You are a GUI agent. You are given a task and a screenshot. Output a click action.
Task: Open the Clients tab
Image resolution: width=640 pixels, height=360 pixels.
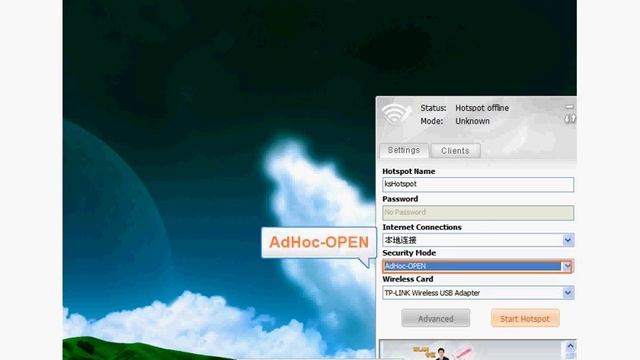455,151
